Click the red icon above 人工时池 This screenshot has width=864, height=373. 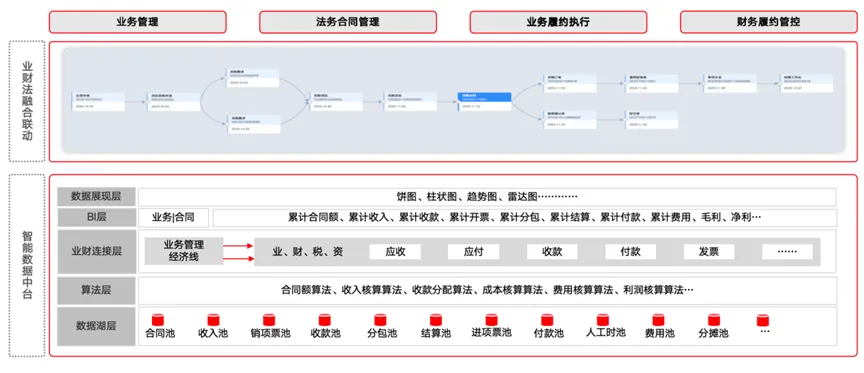tap(603, 320)
